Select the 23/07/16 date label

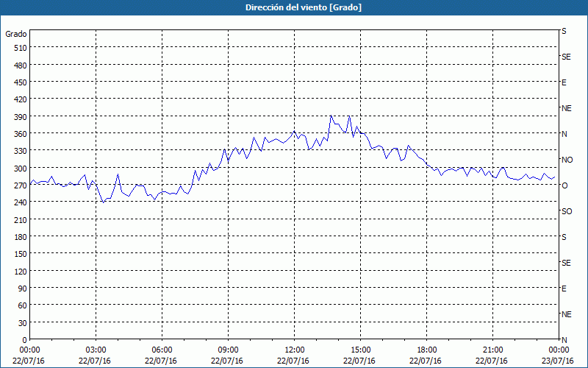point(558,361)
